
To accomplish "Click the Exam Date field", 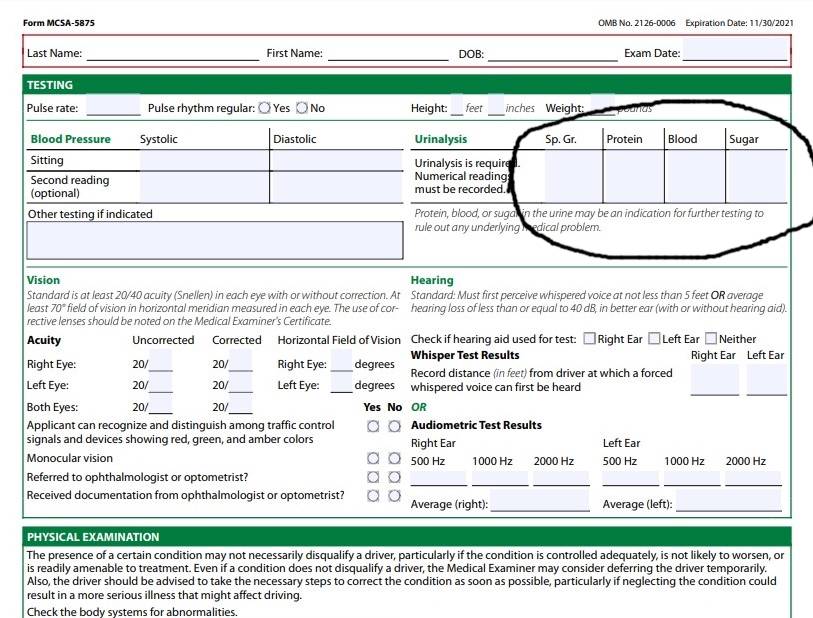I will pos(735,51).
